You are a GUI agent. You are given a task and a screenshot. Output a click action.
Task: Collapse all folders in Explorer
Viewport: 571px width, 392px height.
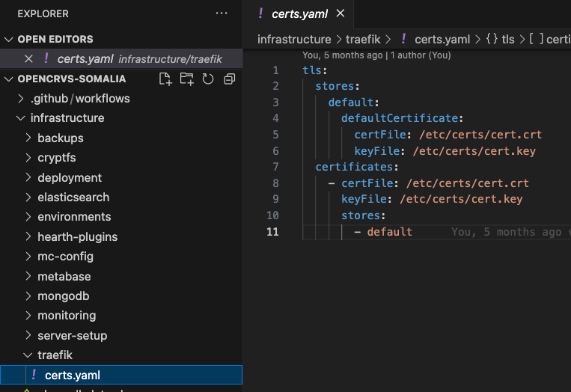coord(229,79)
